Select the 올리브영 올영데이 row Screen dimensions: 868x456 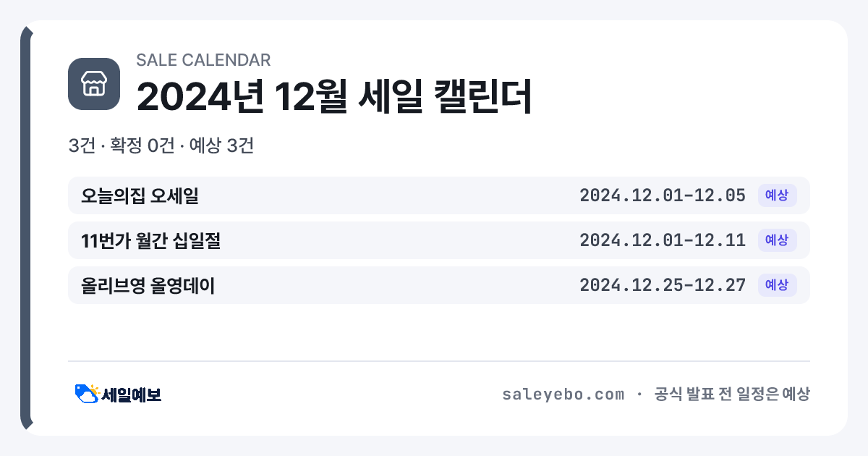tap(439, 285)
